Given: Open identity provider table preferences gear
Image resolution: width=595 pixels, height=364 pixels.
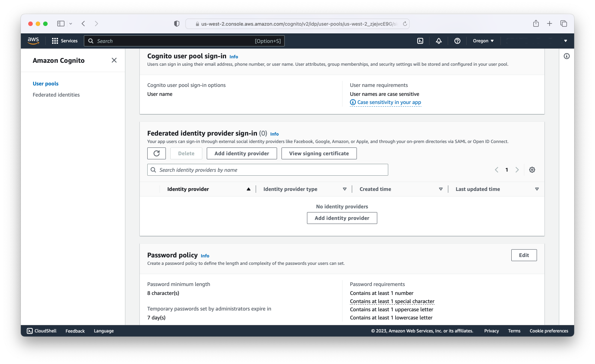Looking at the screenshot, I should 532,170.
